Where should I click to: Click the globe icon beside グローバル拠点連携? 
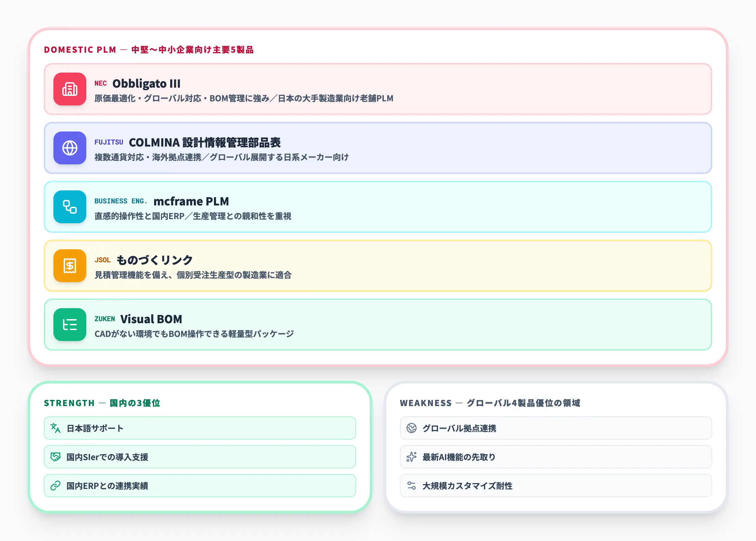(x=412, y=428)
